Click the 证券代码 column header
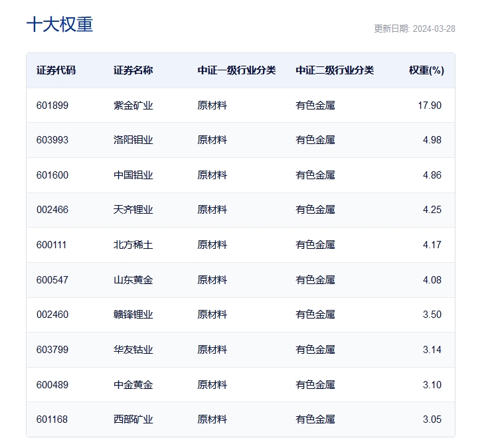Screen dimensions: 482x448 56,70
